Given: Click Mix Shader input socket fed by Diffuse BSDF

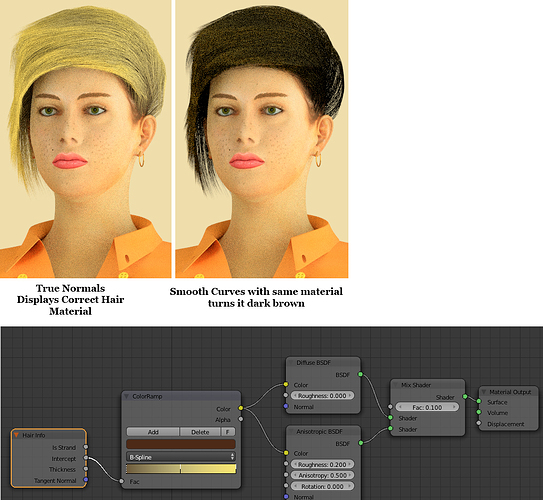Looking at the screenshot, I should [x=390, y=418].
